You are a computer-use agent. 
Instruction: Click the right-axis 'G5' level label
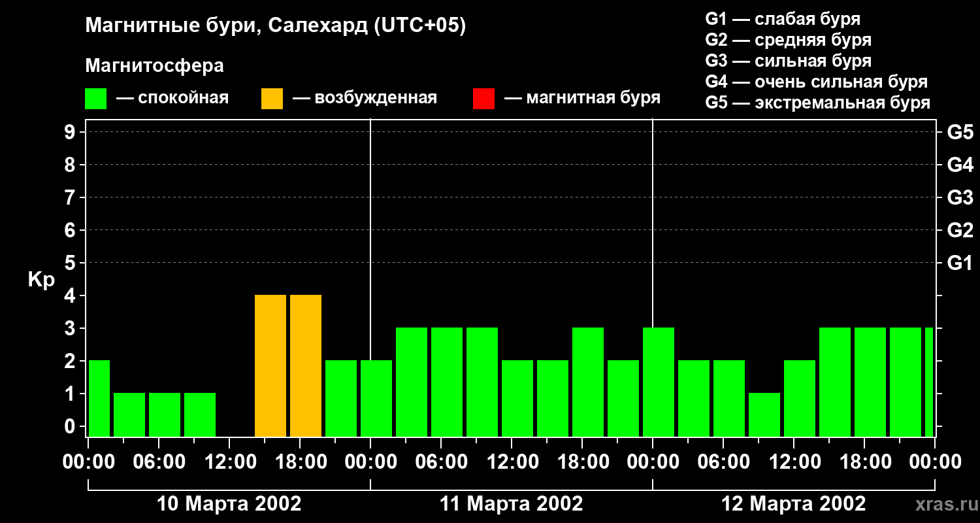click(x=960, y=132)
